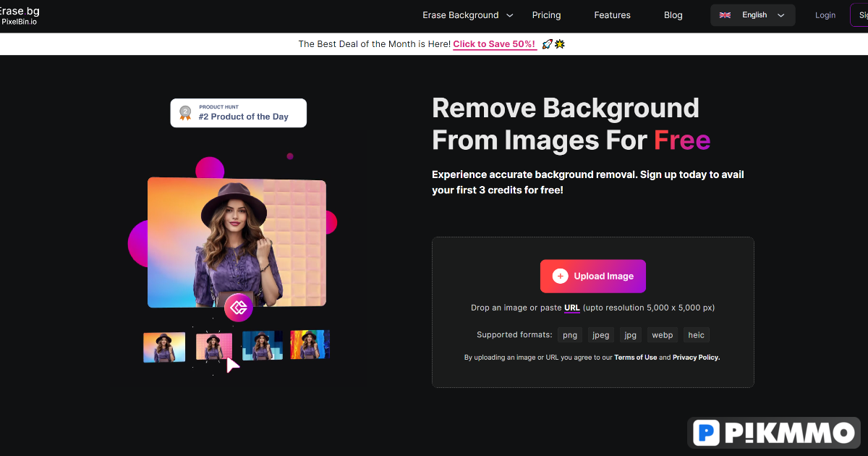The height and width of the screenshot is (456, 868).
Task: Click the webp format tag
Action: pyautogui.click(x=662, y=335)
